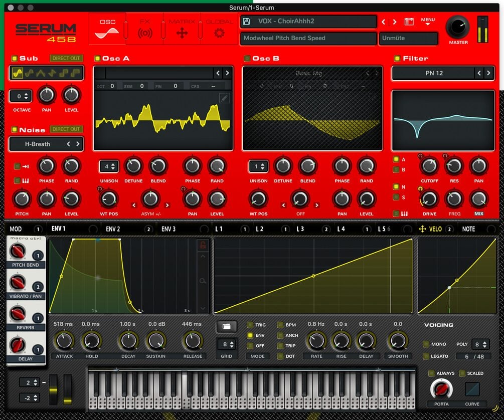Image resolution: width=504 pixels, height=420 pixels.
Task: Toggle filter routing for oscillator A
Action: pyautogui.click(x=396, y=159)
